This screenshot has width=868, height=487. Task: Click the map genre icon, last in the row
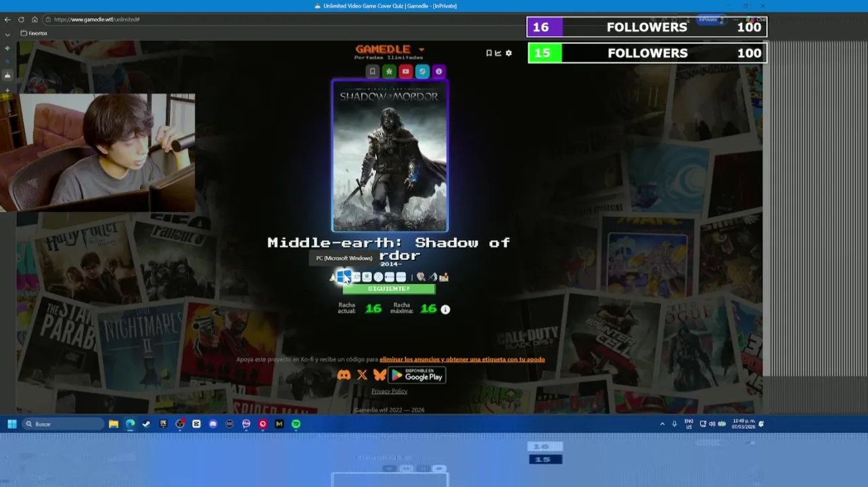[444, 277]
